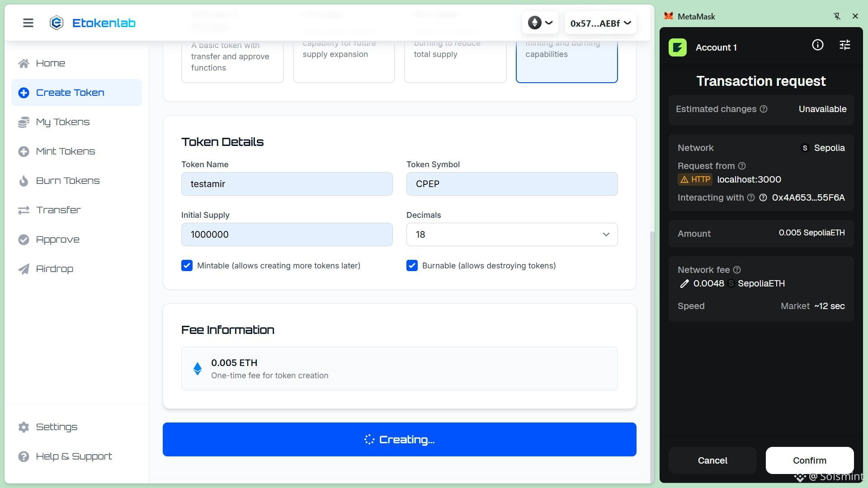The image size is (868, 488).
Task: Click the Token Name field
Action: [x=287, y=184]
